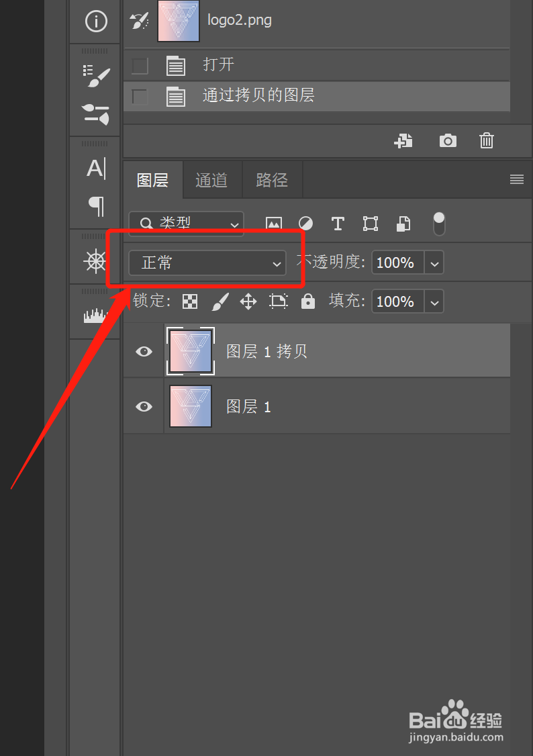Filter layers by pixel layers
This screenshot has height=756, width=533.
point(274,224)
